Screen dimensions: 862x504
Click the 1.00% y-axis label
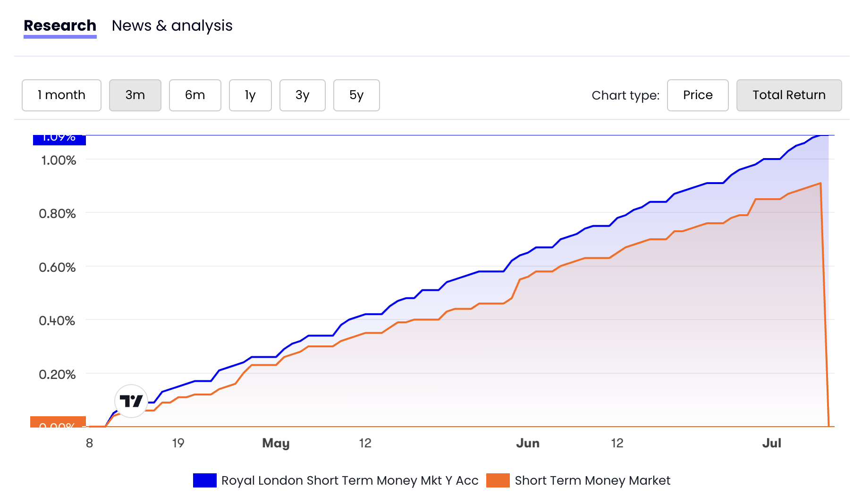(x=59, y=160)
